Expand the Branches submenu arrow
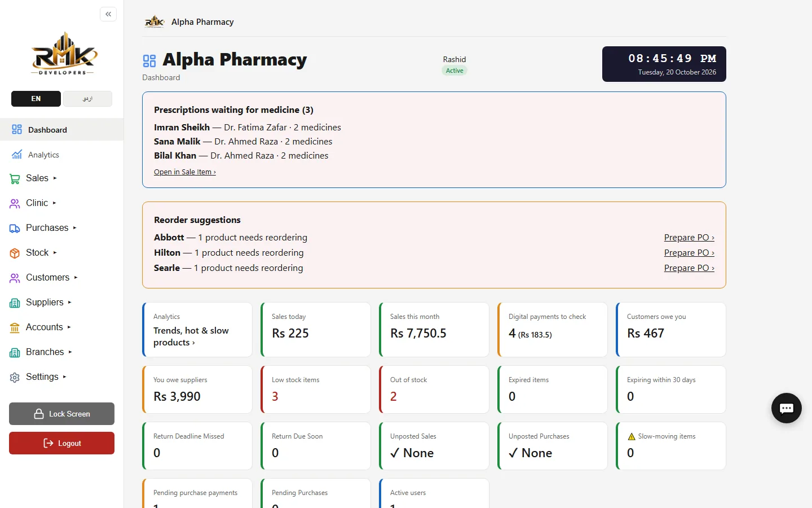Image resolution: width=812 pixels, height=508 pixels. [70, 352]
